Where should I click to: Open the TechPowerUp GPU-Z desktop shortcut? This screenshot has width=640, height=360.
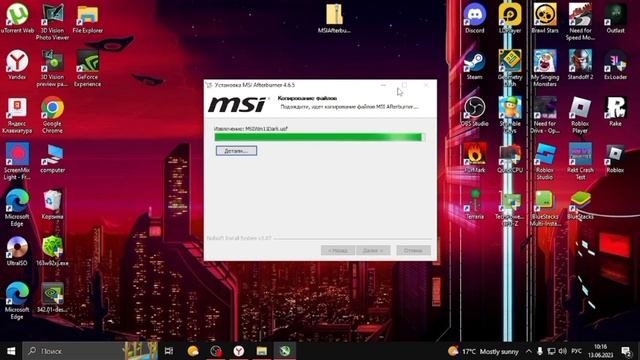[510, 208]
